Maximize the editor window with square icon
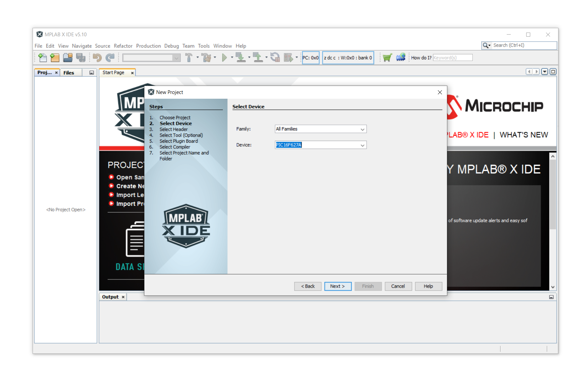 pos(553,71)
